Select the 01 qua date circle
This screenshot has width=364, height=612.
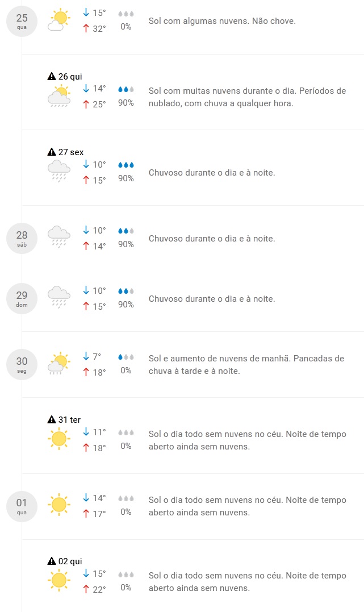pyautogui.click(x=22, y=506)
